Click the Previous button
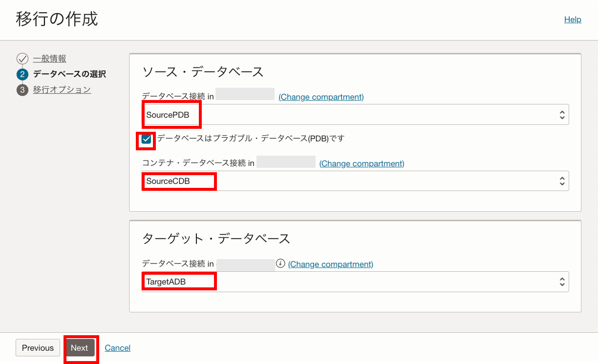Image resolution: width=598 pixels, height=364 pixels. pos(38,348)
